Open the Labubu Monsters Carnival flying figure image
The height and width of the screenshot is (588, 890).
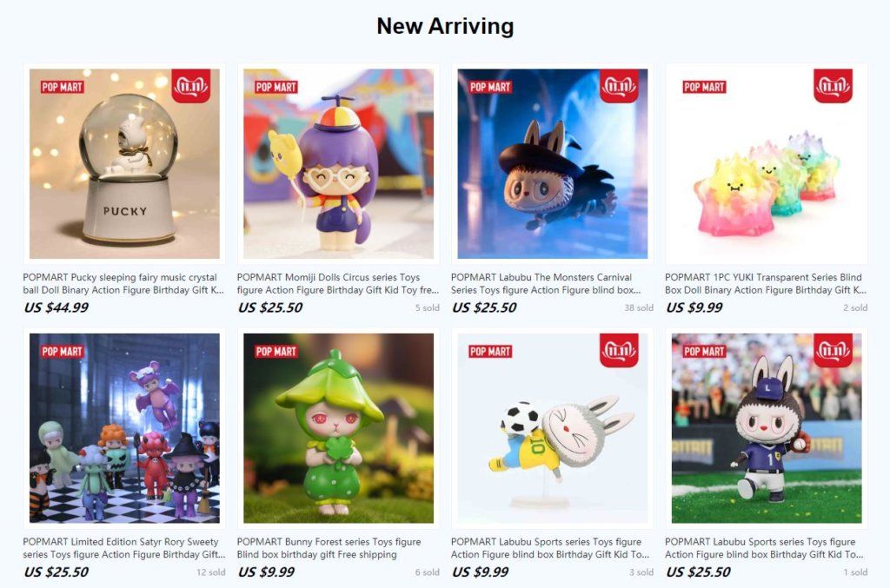pyautogui.click(x=552, y=164)
